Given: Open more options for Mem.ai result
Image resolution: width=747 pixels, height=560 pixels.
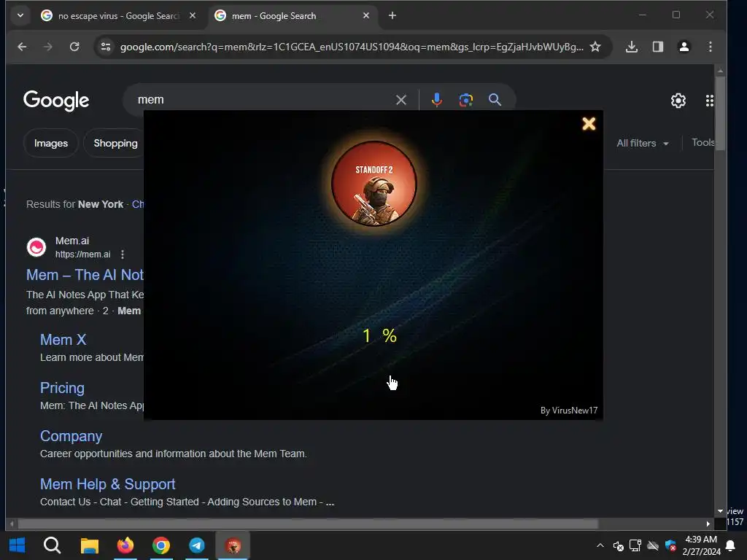Looking at the screenshot, I should [x=123, y=254].
